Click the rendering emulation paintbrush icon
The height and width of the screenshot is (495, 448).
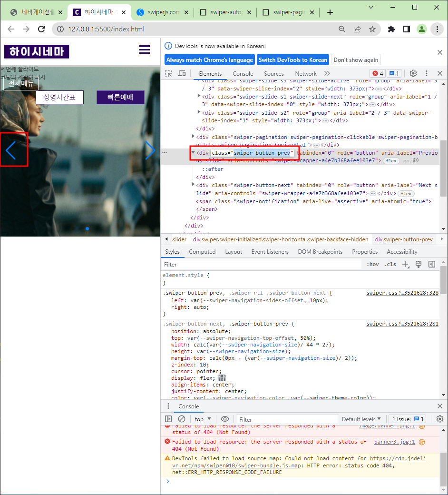click(419, 264)
